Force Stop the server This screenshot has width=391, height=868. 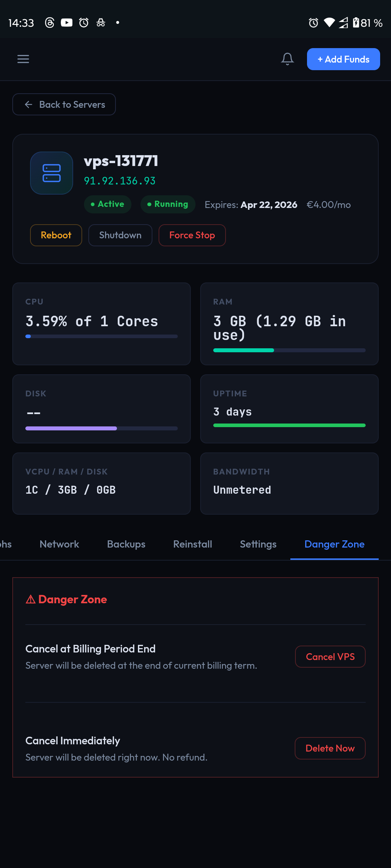click(x=192, y=235)
